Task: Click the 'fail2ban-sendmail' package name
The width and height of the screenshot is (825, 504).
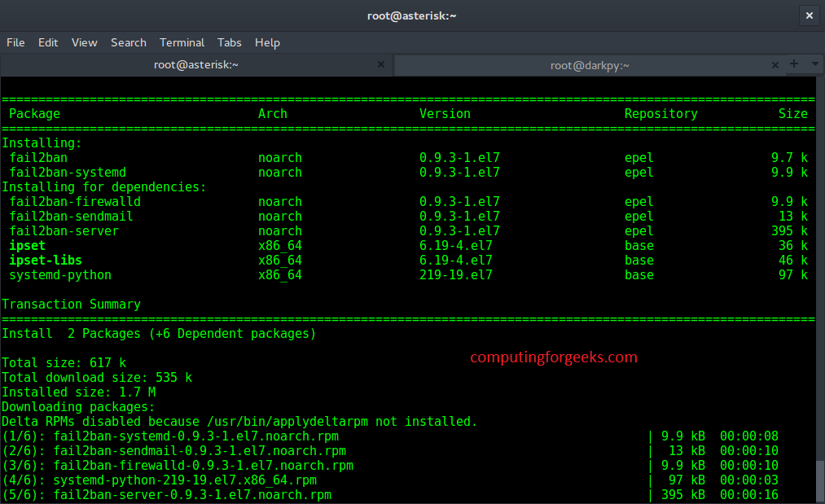Action: pyautogui.click(x=71, y=217)
